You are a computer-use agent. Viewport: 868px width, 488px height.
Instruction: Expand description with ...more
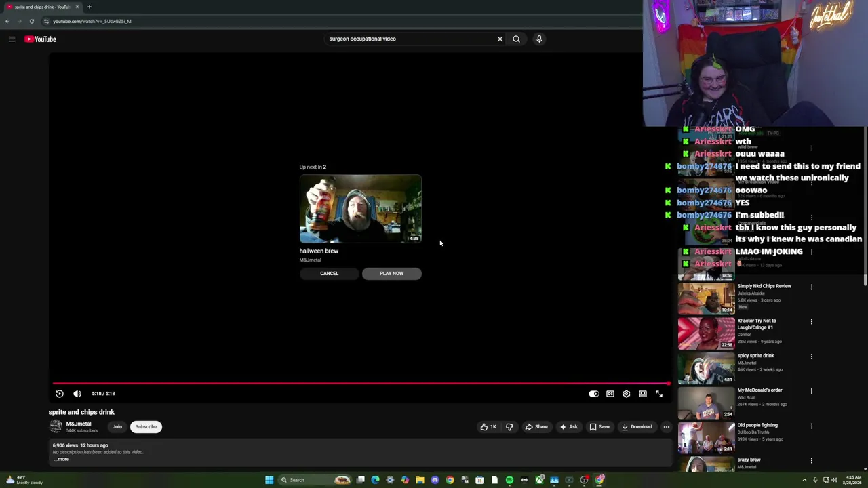(62, 459)
